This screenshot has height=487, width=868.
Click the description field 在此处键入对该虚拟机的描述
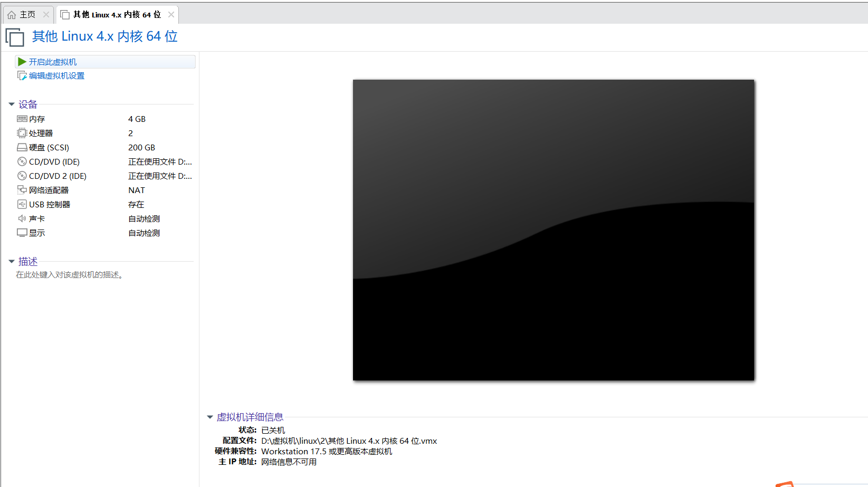pyautogui.click(x=70, y=275)
